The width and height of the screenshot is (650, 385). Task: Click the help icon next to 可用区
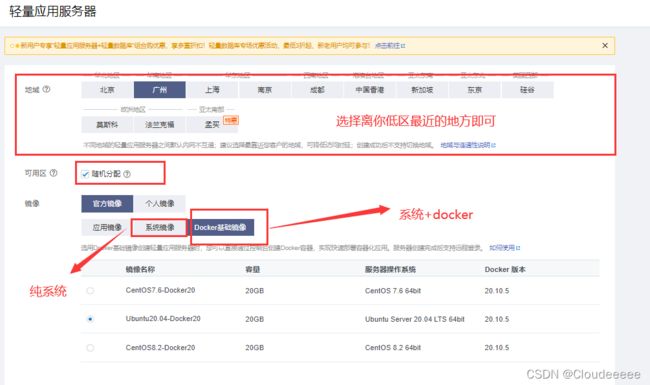[x=53, y=173]
